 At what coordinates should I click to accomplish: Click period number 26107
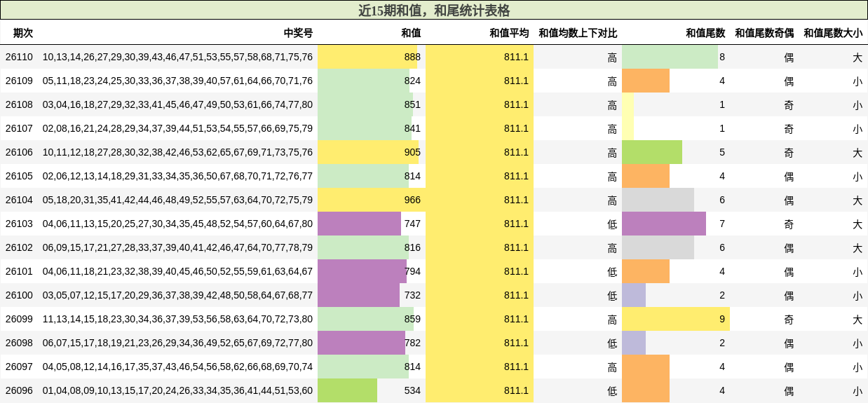point(19,128)
